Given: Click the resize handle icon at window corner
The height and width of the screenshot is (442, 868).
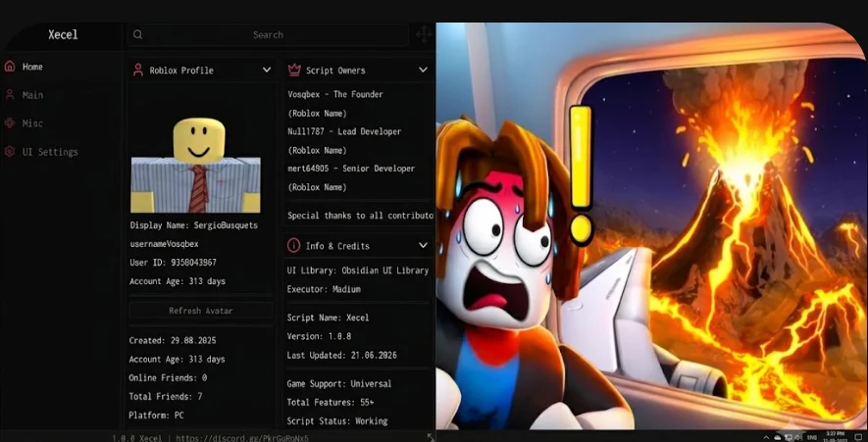Looking at the screenshot, I should pyautogui.click(x=432, y=437).
